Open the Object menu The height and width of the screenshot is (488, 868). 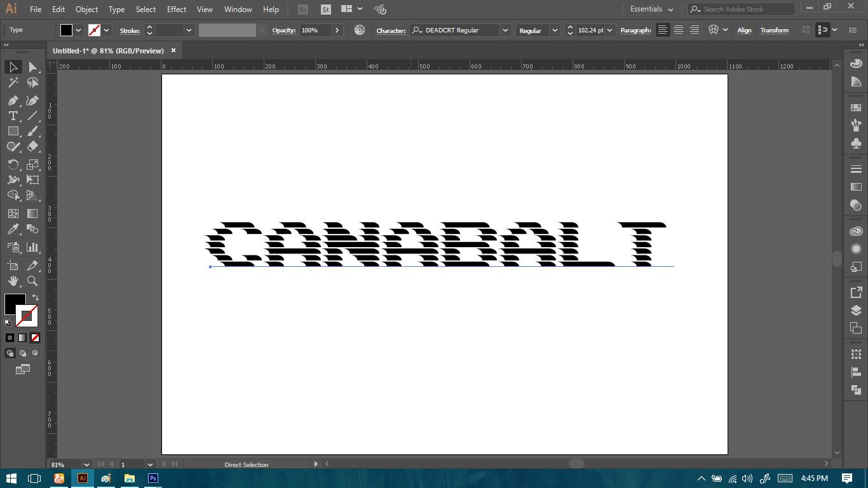click(86, 10)
